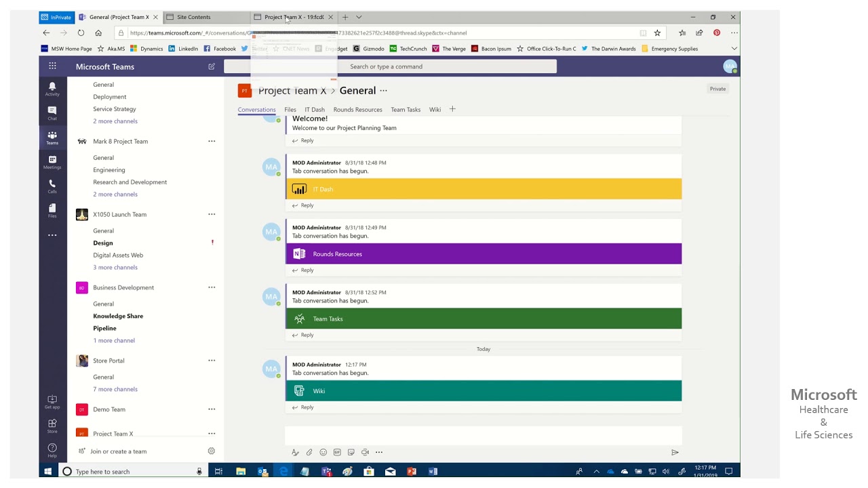Open manage teams settings gear
Screen dimensions: 868x488
click(211, 451)
